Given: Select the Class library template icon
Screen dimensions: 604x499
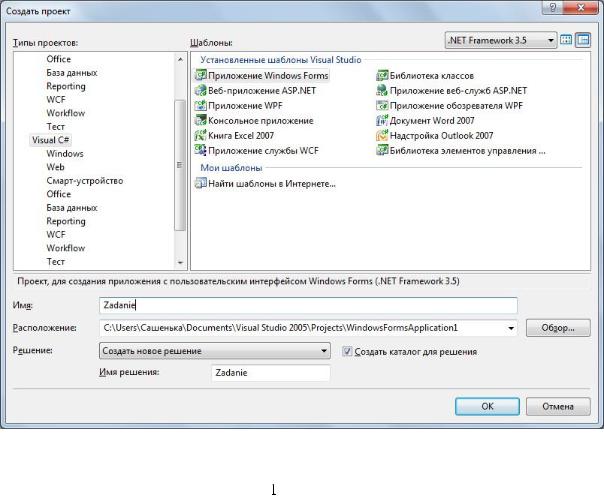Looking at the screenshot, I should point(382,75).
